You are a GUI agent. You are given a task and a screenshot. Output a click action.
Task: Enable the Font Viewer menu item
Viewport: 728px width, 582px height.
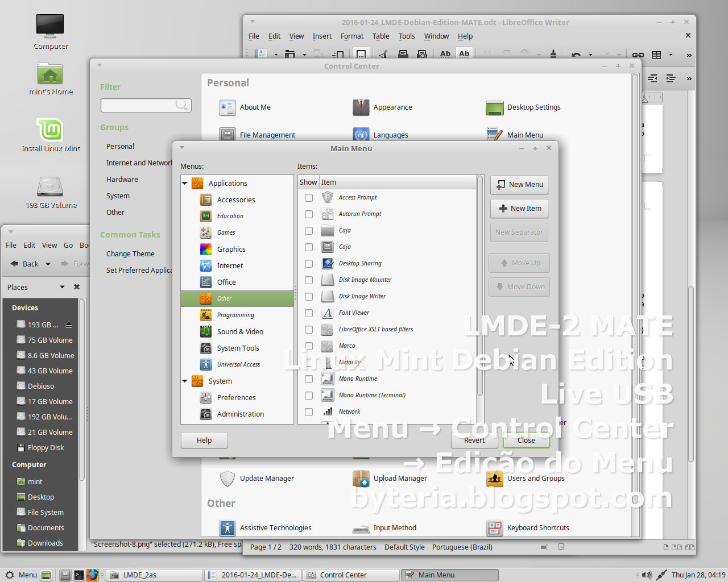tap(309, 313)
